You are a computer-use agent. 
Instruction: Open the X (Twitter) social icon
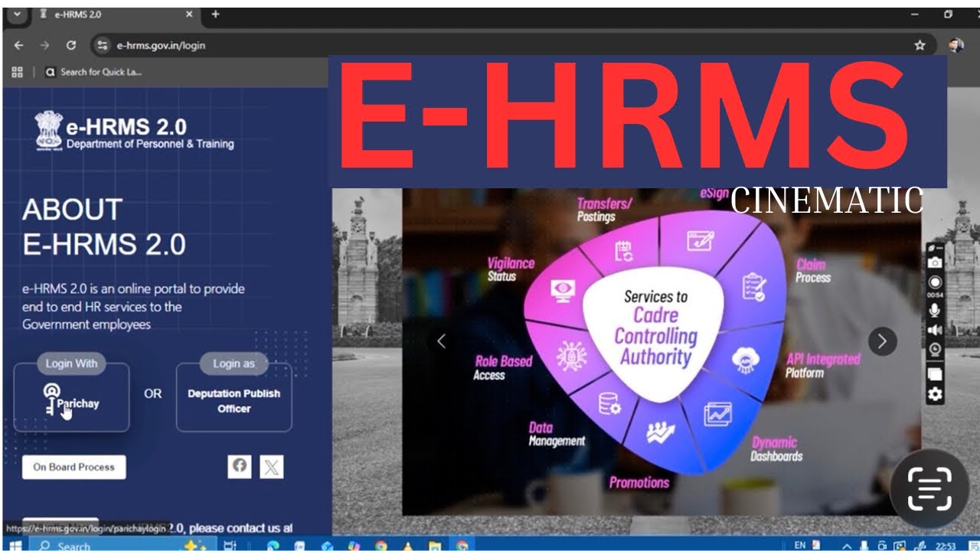[271, 467]
